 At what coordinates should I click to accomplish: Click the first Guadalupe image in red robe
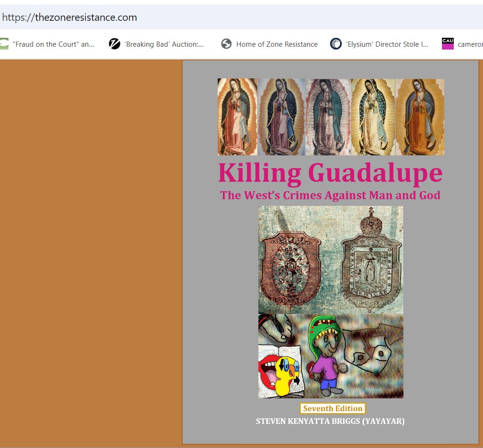[237, 117]
